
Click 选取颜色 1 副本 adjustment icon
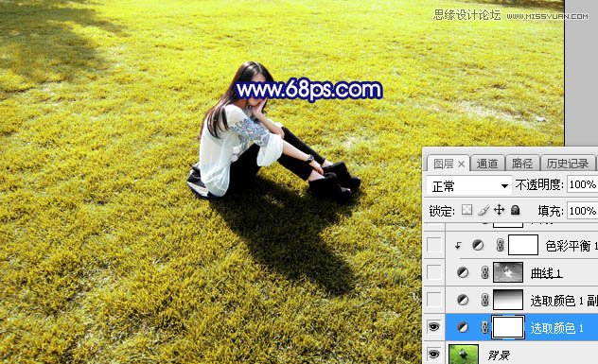click(463, 300)
